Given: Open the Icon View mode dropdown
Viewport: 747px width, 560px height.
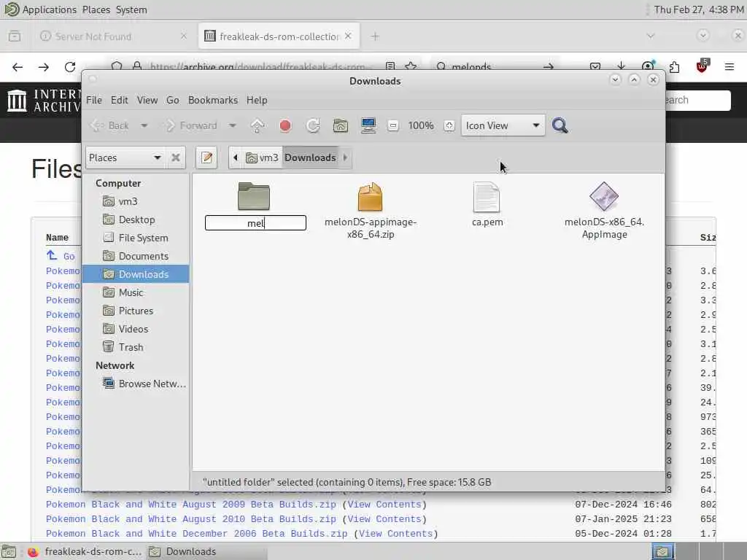Looking at the screenshot, I should [503, 125].
